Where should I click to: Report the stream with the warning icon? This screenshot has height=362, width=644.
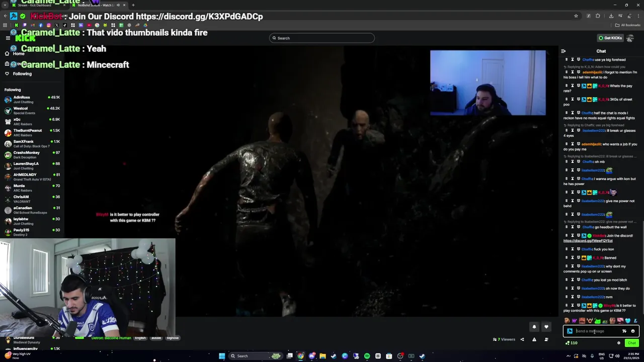pyautogui.click(x=534, y=339)
